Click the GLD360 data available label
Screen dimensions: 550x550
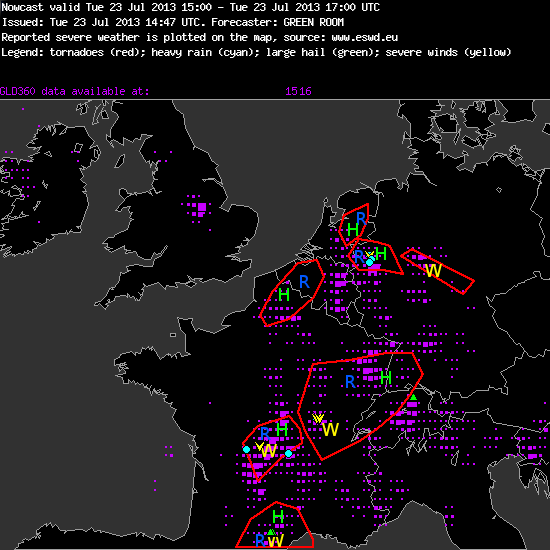(x=74, y=91)
